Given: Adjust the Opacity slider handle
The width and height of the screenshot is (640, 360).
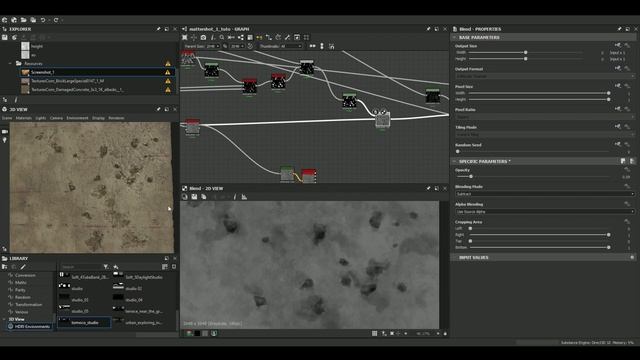Looking at the screenshot, I should 471,176.
